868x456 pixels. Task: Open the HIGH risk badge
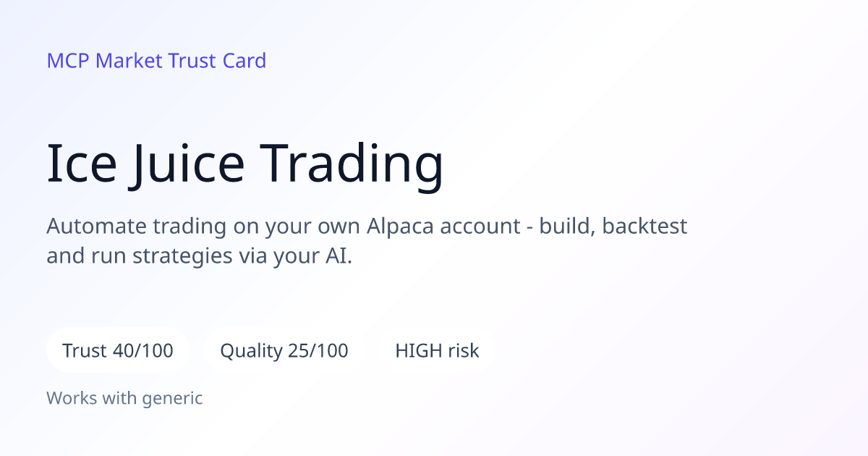click(x=437, y=351)
